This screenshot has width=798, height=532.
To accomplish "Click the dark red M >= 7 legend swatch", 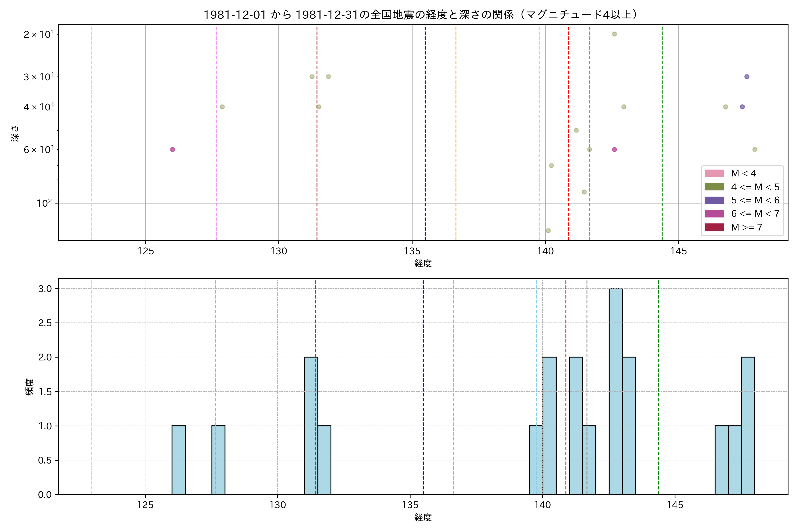I will tap(714, 227).
